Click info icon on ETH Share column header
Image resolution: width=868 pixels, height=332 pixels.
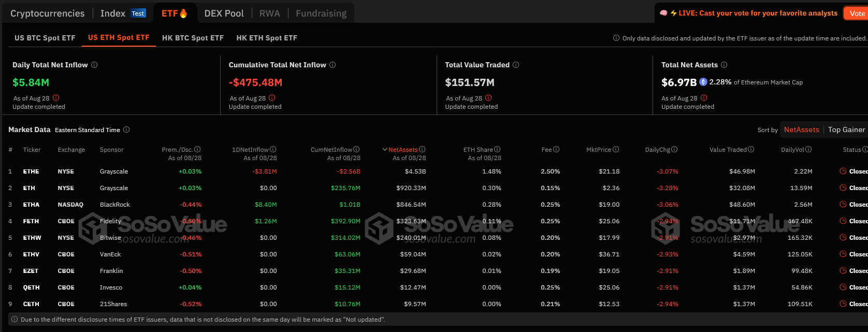click(497, 149)
